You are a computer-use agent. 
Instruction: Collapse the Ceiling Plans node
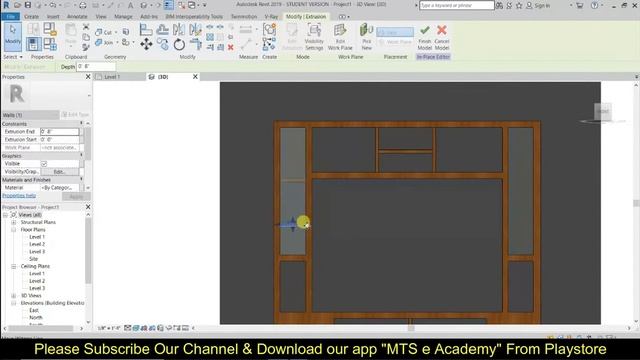[13, 266]
